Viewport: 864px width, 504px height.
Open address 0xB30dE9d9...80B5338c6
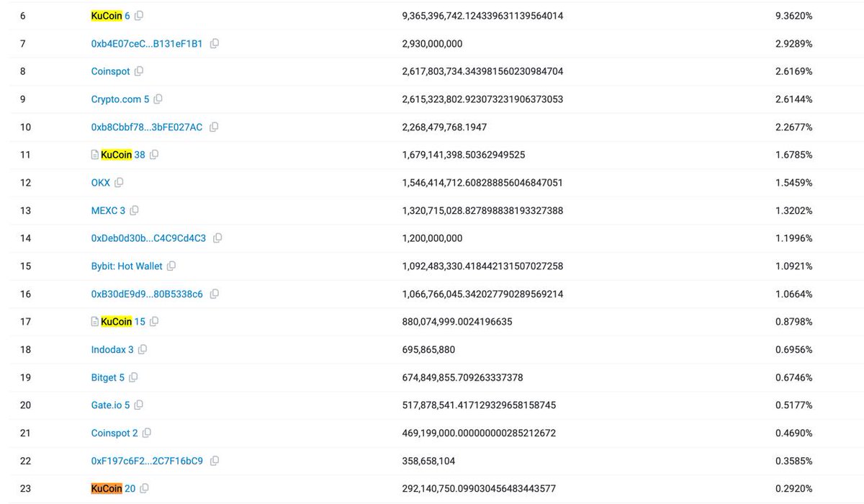coord(147,294)
